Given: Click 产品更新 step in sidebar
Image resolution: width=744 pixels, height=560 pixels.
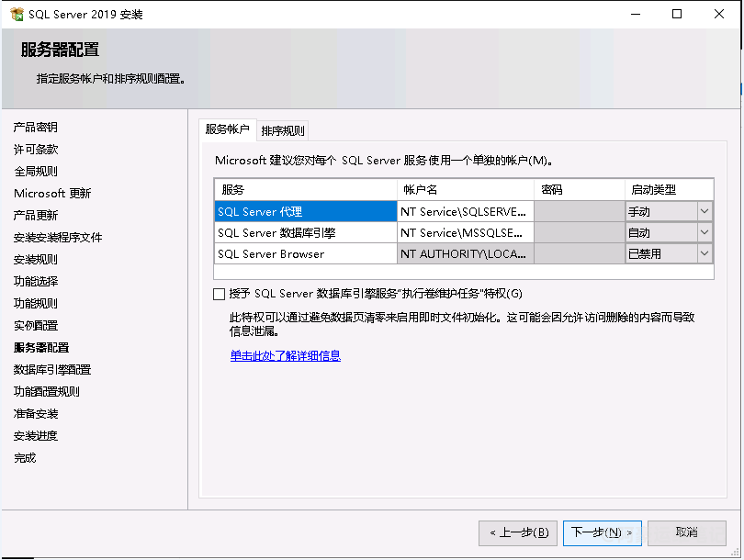Looking at the screenshot, I should [x=36, y=215].
